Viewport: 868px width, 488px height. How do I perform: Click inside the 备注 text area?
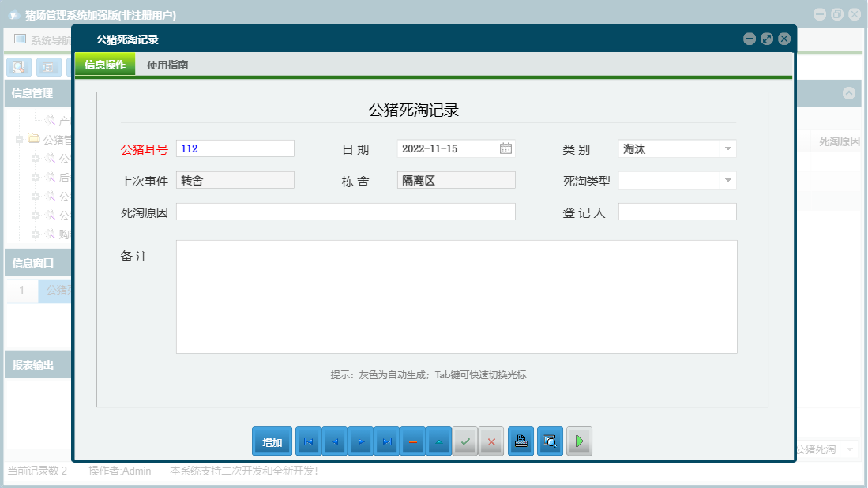457,297
